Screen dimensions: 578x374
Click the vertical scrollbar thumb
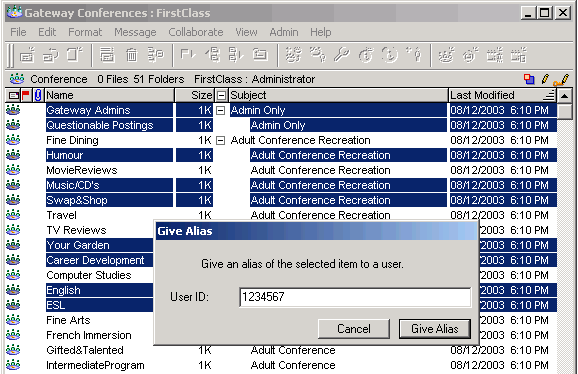564,111
